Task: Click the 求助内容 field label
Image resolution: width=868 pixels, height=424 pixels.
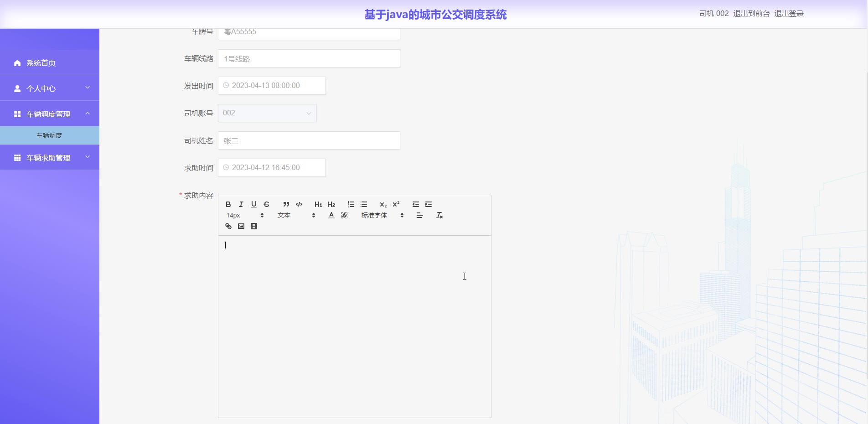Action: 199,195
